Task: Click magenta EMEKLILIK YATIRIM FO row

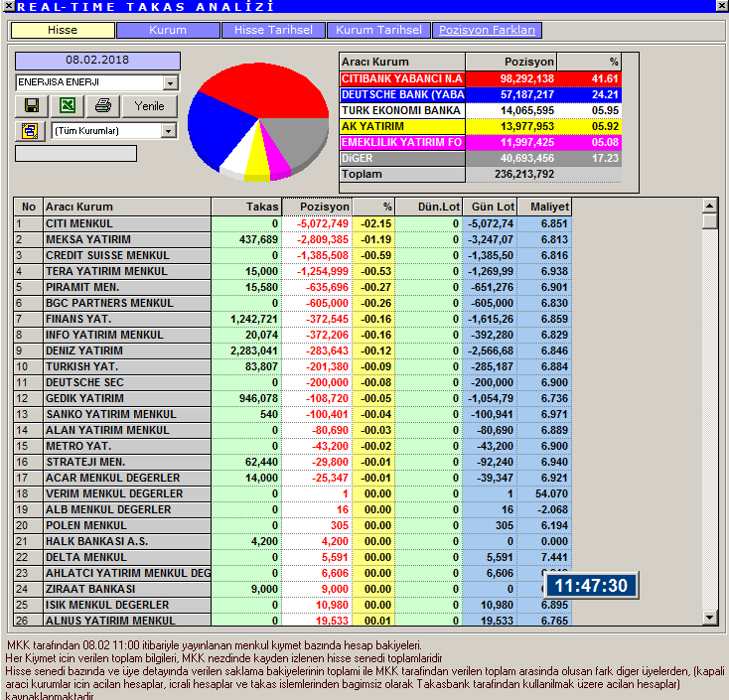Action: click(x=481, y=142)
